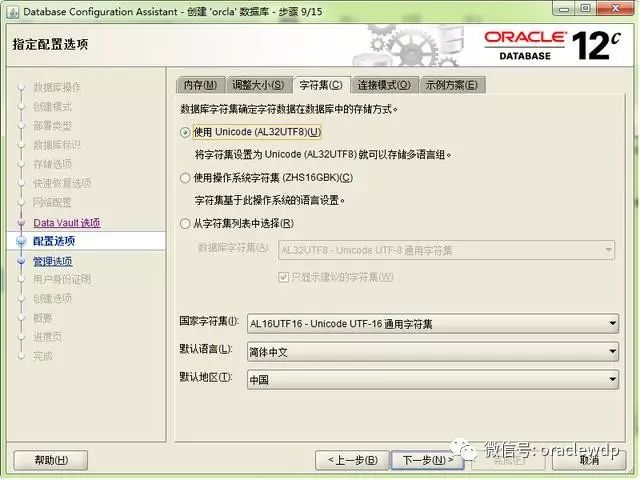Open the 默认语言(L) dropdown

[x=433, y=352]
